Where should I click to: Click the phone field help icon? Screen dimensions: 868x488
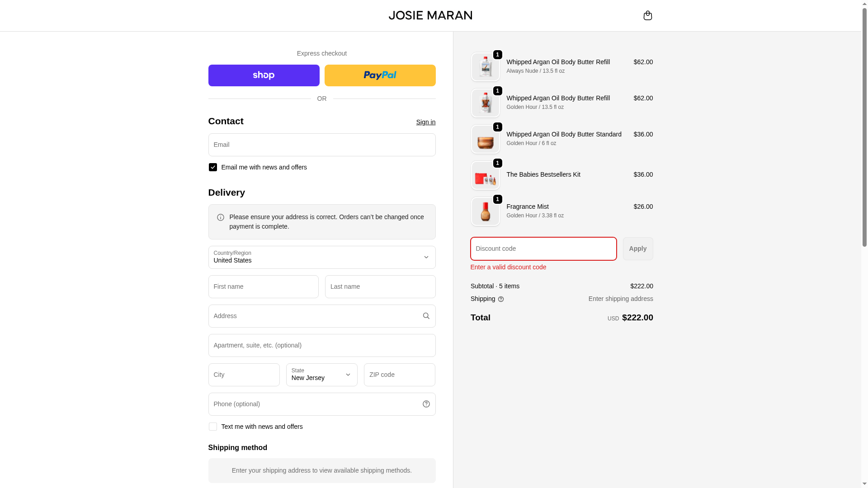click(x=426, y=404)
